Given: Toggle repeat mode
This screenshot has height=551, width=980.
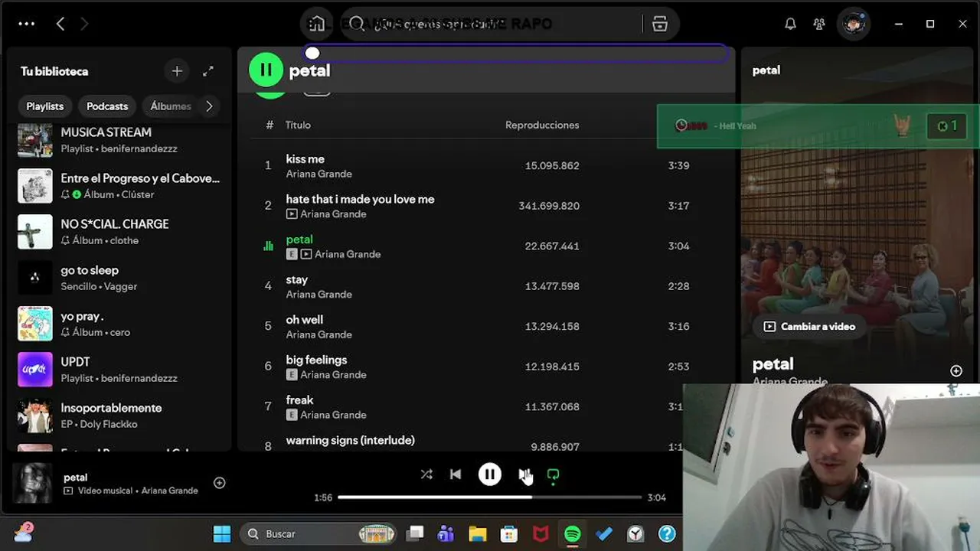Looking at the screenshot, I should [554, 474].
